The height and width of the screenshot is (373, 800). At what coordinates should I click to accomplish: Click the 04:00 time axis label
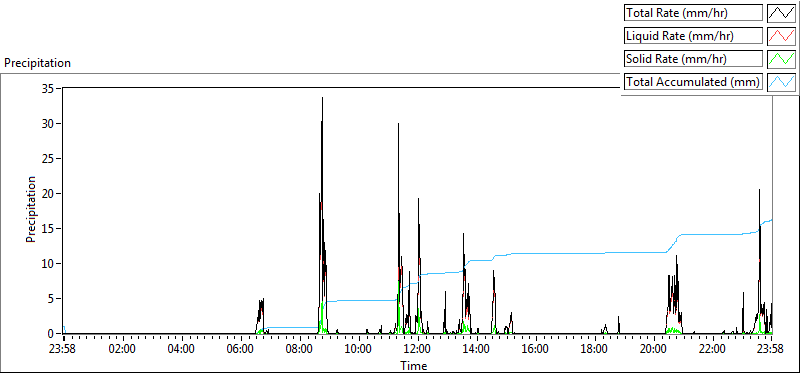pos(182,350)
